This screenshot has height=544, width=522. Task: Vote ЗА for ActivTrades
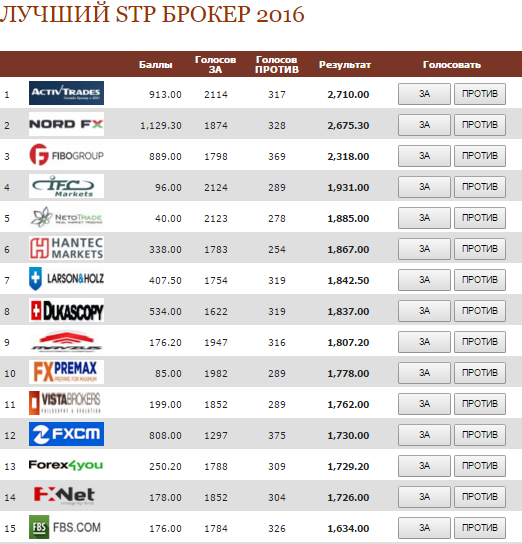[x=424, y=94]
